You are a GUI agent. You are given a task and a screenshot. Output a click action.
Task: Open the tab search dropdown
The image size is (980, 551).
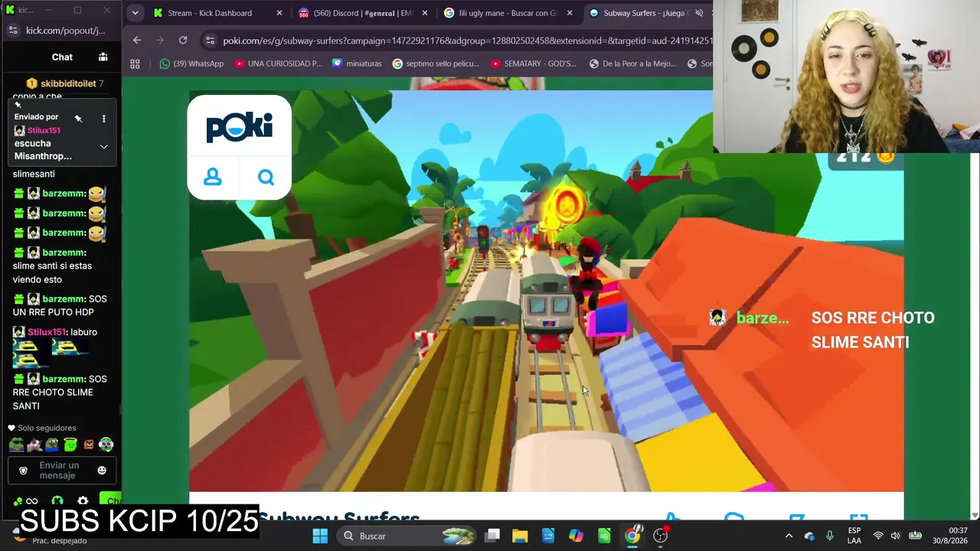(x=135, y=13)
